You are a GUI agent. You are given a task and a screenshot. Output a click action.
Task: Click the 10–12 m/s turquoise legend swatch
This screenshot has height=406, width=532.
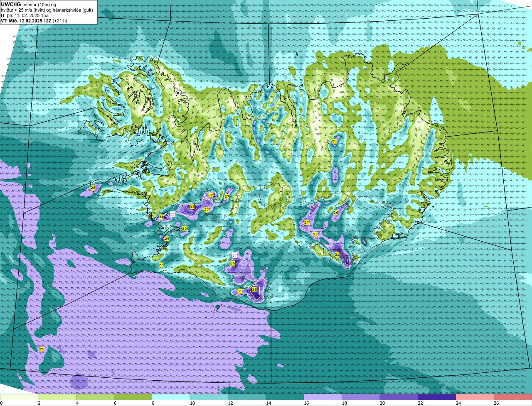tap(209, 397)
